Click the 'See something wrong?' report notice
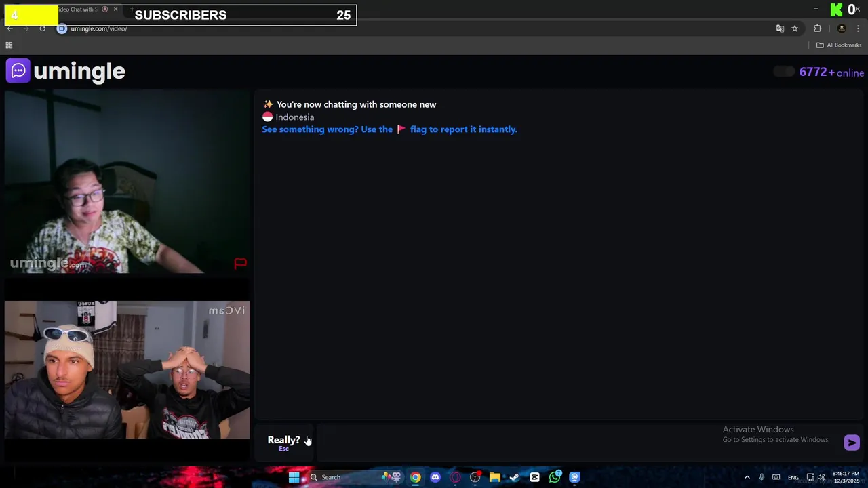The height and width of the screenshot is (488, 868). pyautogui.click(x=389, y=129)
